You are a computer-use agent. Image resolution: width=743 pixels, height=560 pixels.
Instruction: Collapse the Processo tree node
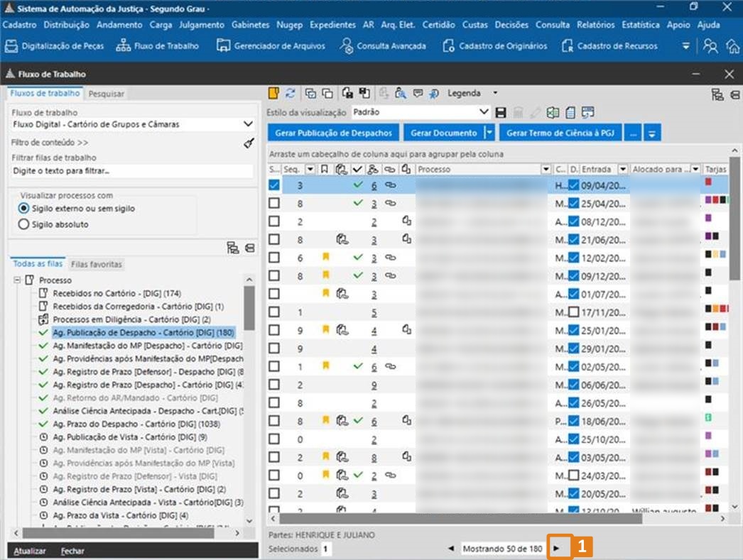point(17,280)
